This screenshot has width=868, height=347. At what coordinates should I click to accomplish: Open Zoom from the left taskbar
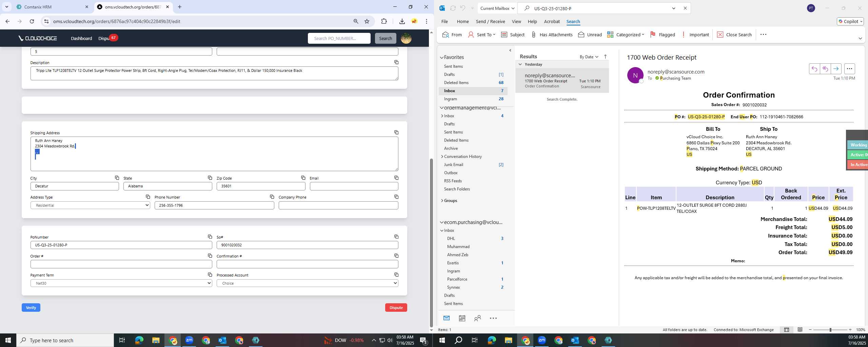[189, 340]
